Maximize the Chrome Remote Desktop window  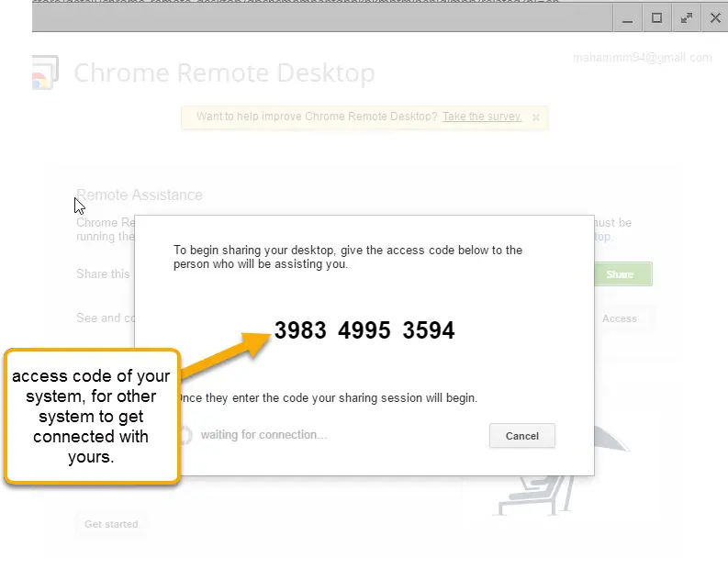656,18
